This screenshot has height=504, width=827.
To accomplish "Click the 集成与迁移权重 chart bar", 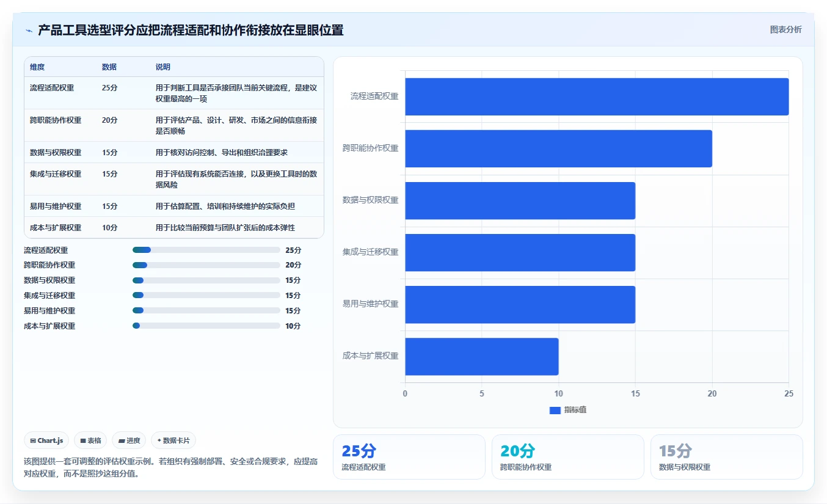I will [x=520, y=252].
